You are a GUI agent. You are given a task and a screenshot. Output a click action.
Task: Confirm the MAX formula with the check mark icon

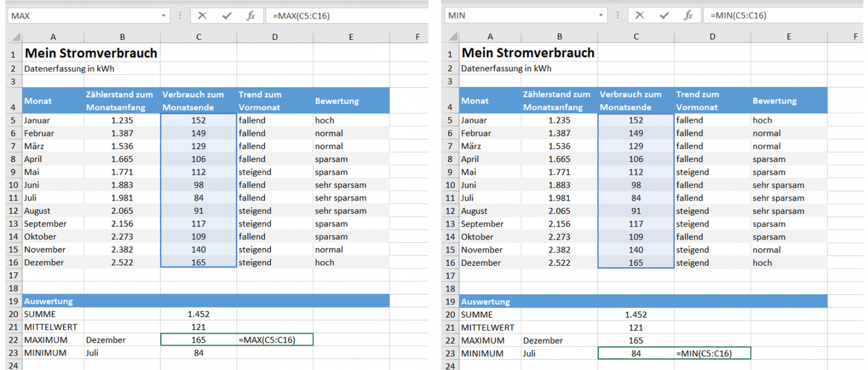[226, 15]
